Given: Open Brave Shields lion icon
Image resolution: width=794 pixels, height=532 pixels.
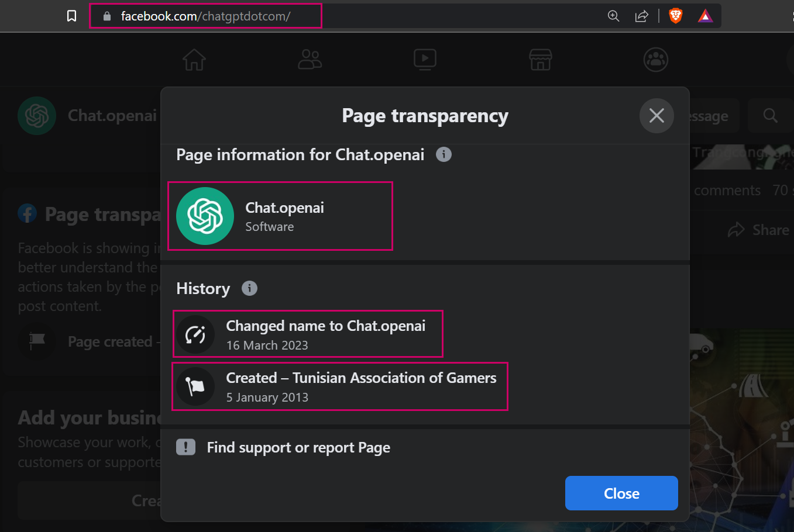Looking at the screenshot, I should [676, 16].
